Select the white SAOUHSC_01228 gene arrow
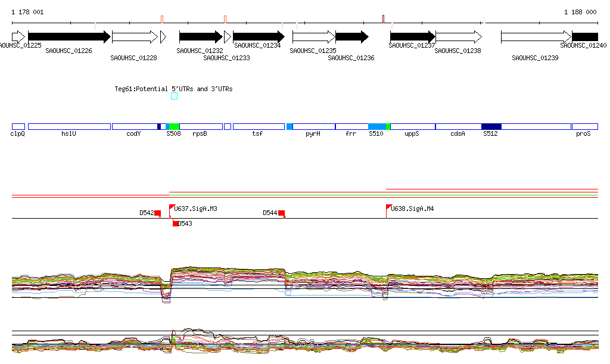This screenshot has height=364, width=610. pos(135,37)
